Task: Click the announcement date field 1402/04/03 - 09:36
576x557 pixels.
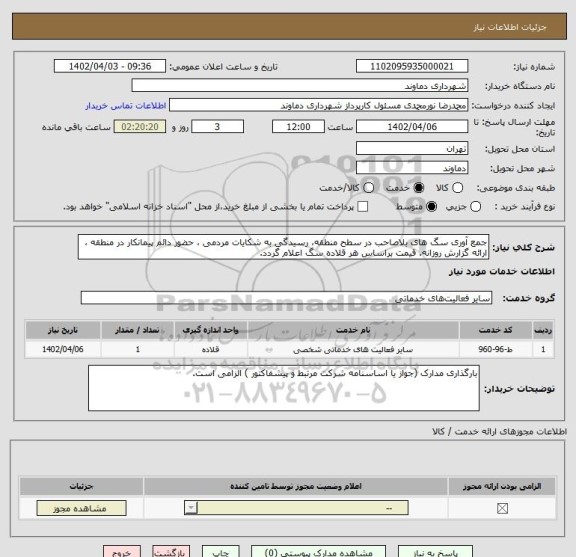Action: 110,66
